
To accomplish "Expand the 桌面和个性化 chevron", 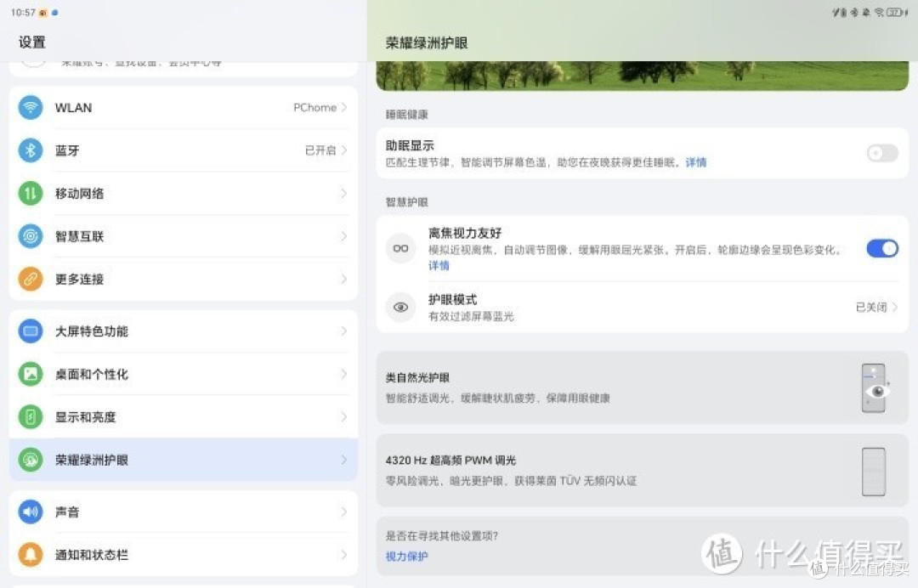I will (344, 374).
